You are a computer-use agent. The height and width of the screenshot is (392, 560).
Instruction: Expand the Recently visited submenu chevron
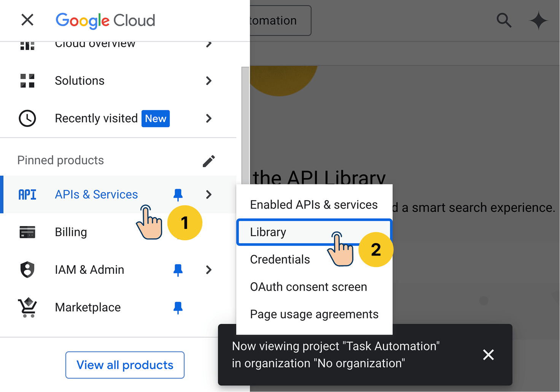click(x=208, y=118)
